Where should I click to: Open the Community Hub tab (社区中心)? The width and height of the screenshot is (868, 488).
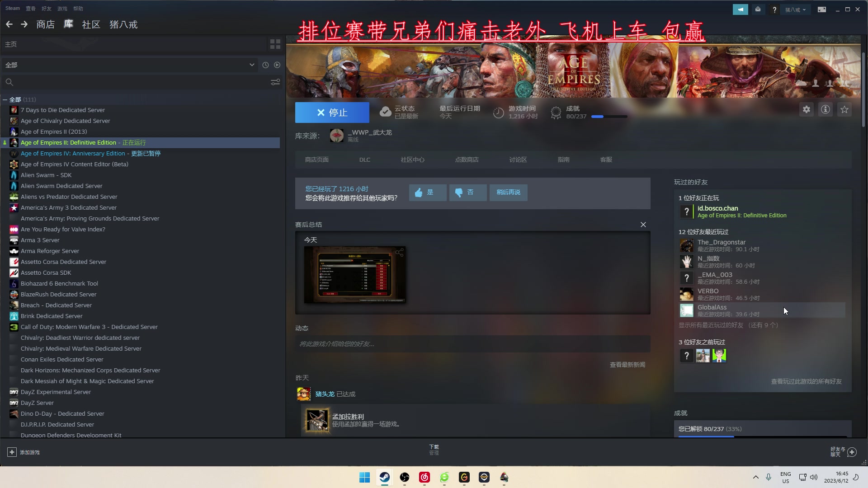click(x=412, y=160)
